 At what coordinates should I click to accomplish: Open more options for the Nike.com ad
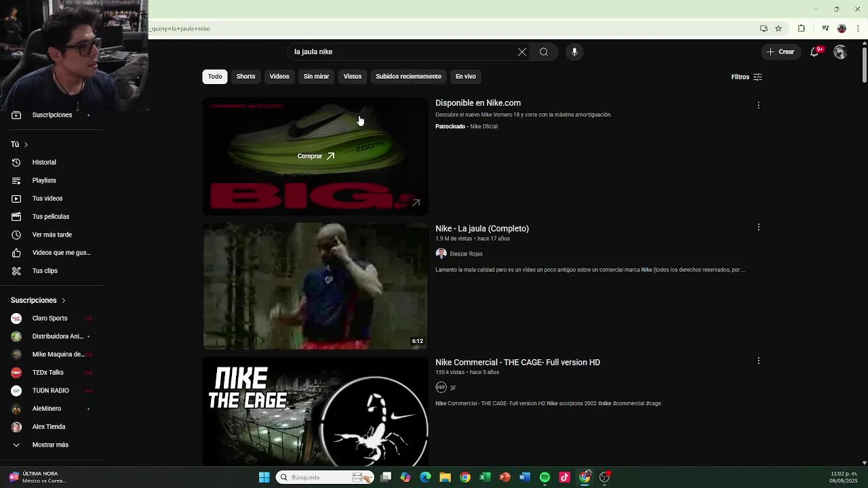tap(758, 105)
